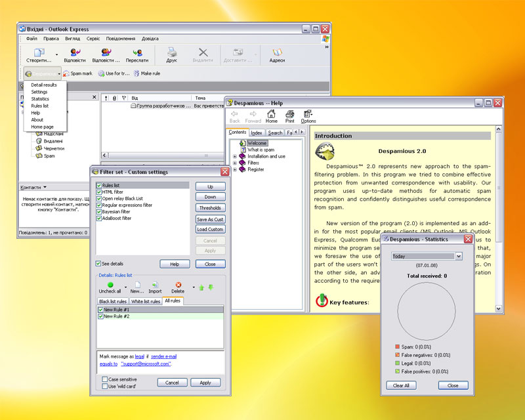Click the Help window scroll down arrow

point(499,308)
